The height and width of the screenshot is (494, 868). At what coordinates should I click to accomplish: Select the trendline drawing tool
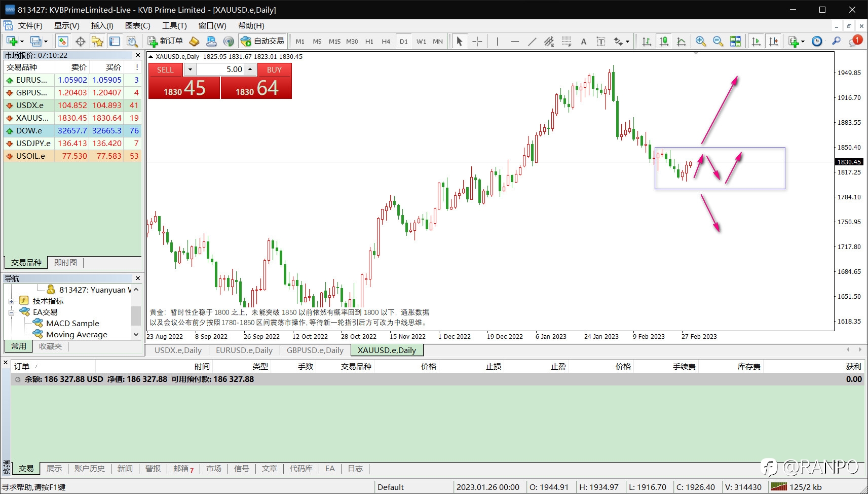click(x=532, y=41)
